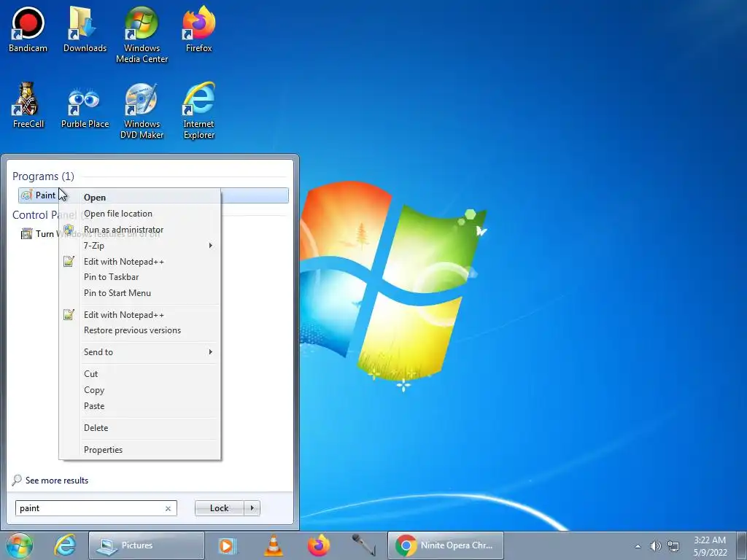
Task: Expand the 7-Zip submenu
Action: 140,245
